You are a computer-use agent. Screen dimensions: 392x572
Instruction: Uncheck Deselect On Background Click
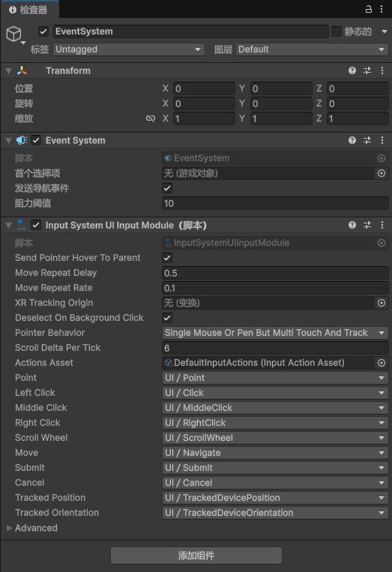[x=167, y=318]
